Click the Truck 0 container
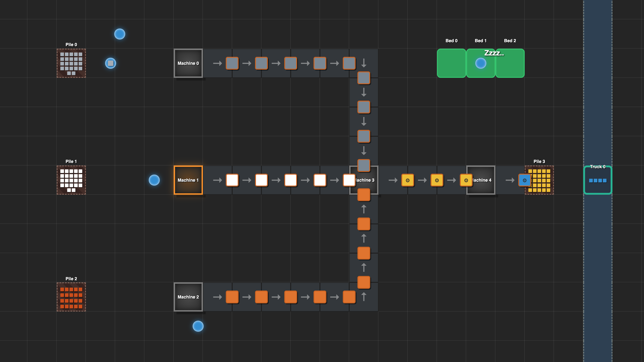 pyautogui.click(x=598, y=180)
